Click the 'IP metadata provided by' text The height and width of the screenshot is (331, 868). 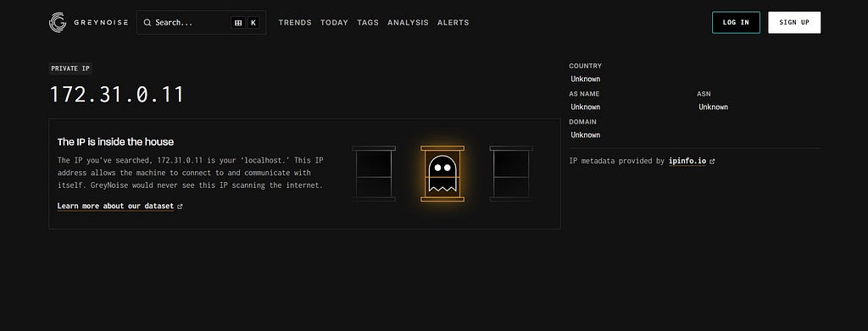pyautogui.click(x=617, y=162)
